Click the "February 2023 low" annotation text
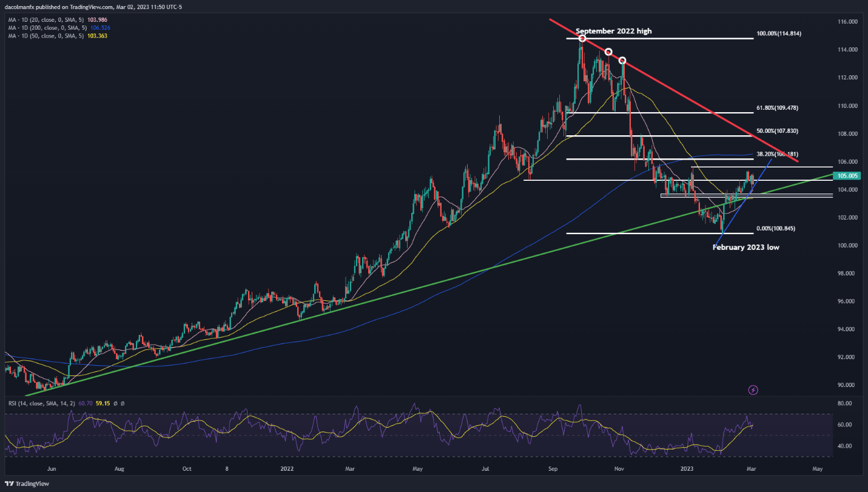Screen dimensions: 868x492 pyautogui.click(x=745, y=248)
